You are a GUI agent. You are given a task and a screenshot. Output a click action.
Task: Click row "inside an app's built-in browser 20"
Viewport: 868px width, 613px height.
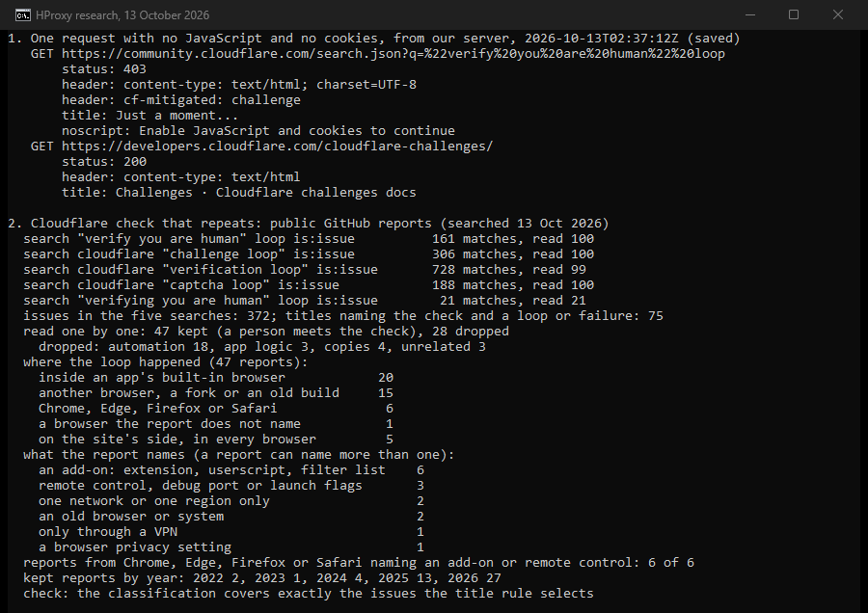[x=216, y=378]
